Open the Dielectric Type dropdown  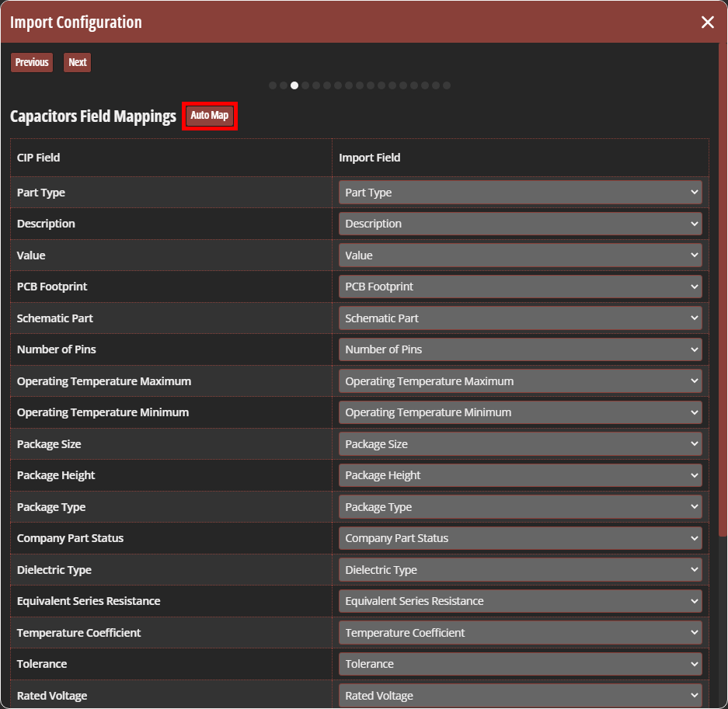point(519,569)
